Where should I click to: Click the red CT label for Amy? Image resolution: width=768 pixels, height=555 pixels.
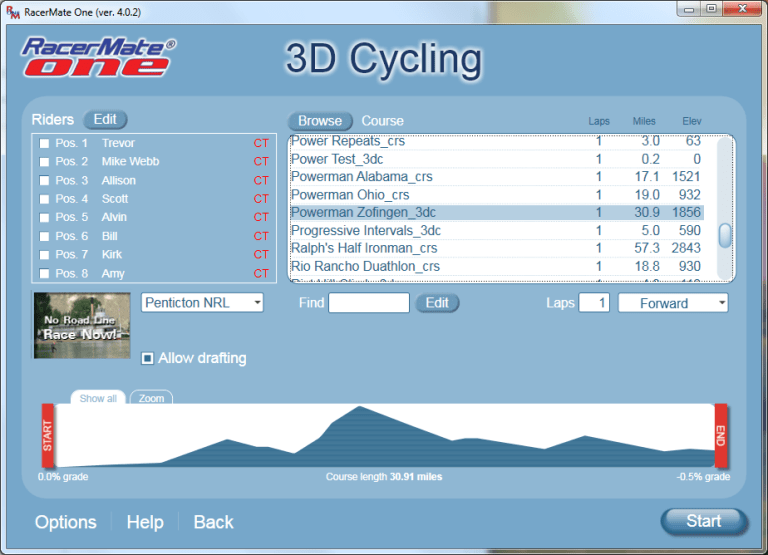click(x=261, y=274)
